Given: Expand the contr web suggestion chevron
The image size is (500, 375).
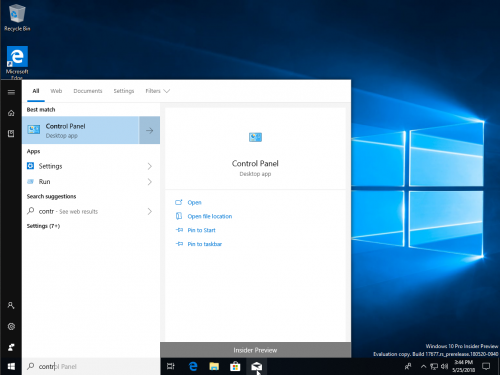Looking at the screenshot, I should point(150,211).
